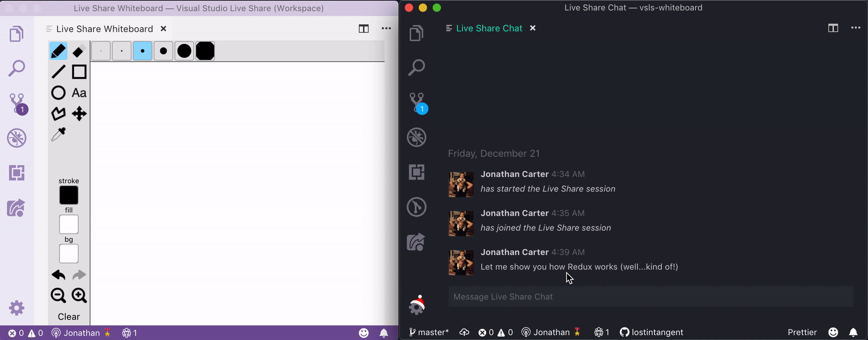
Task: Redo with the forward arrow icon
Action: (x=79, y=275)
